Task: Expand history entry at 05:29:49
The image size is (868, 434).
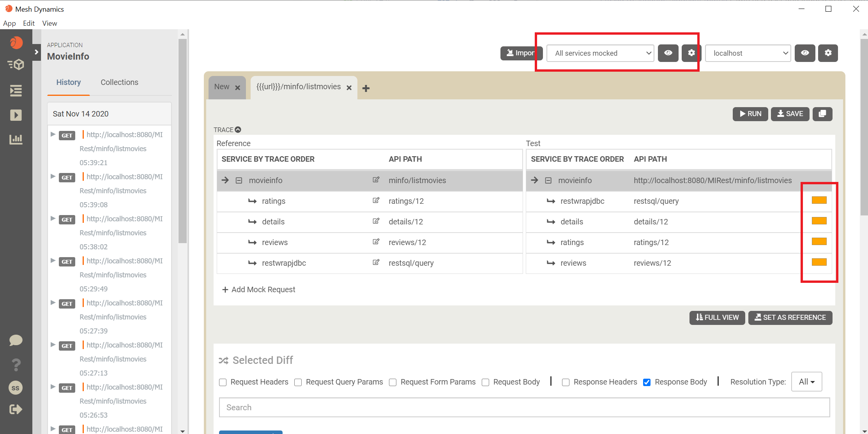Action: click(x=53, y=261)
